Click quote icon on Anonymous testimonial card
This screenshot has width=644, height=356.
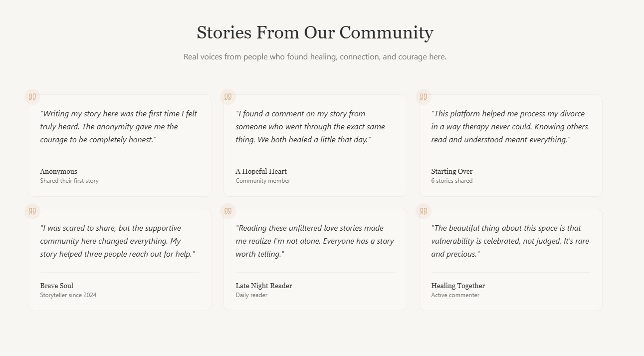click(32, 97)
